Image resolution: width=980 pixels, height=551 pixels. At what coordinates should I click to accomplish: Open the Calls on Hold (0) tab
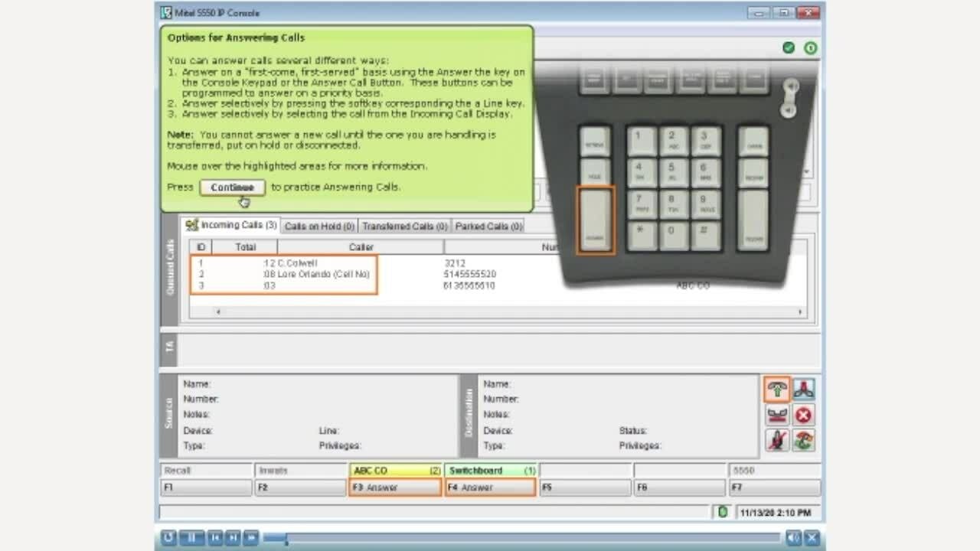click(x=319, y=227)
